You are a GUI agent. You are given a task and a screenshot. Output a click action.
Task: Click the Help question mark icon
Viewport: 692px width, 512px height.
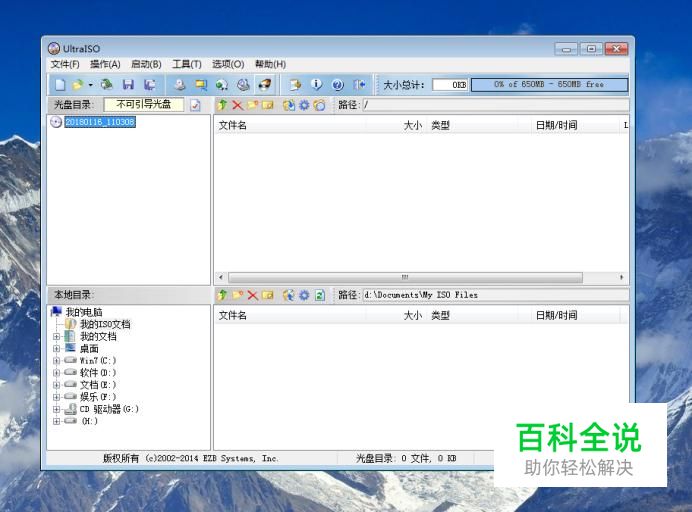338,84
